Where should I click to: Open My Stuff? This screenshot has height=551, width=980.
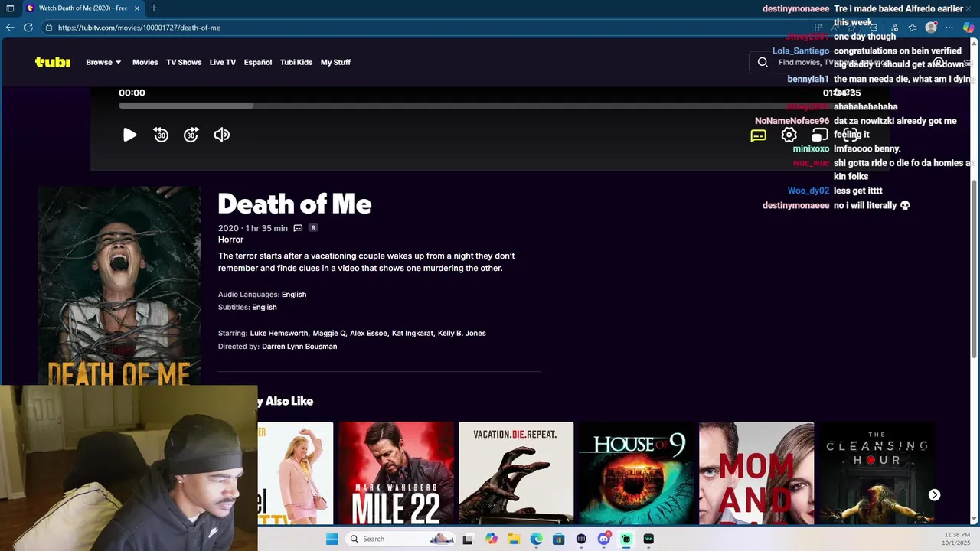(335, 62)
